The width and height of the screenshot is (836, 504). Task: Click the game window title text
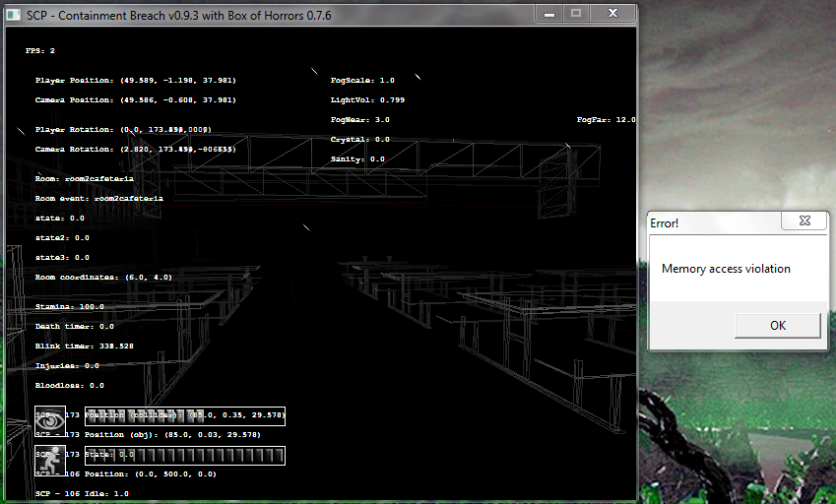coord(179,16)
